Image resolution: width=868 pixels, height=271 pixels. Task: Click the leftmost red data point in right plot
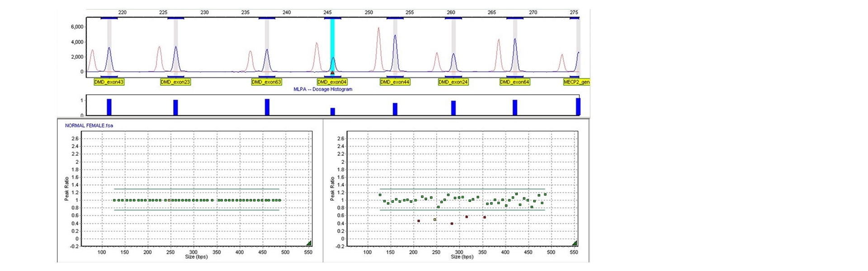pyautogui.click(x=419, y=221)
